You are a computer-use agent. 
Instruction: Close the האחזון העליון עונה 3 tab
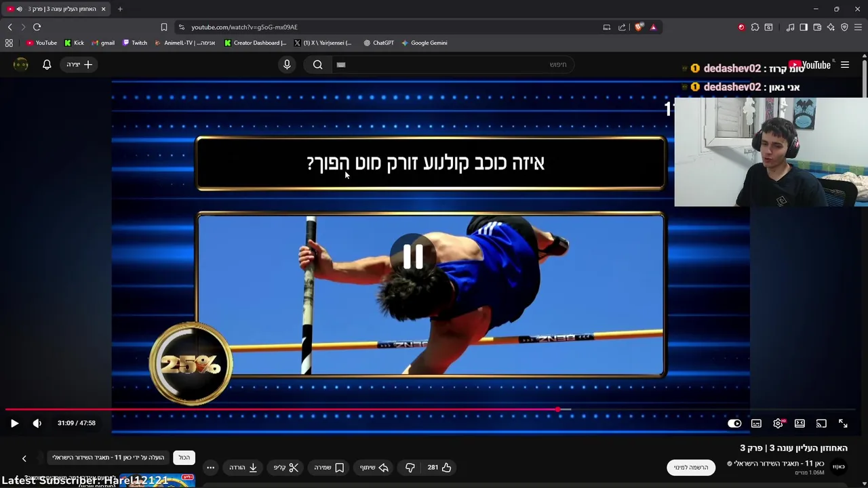point(103,9)
